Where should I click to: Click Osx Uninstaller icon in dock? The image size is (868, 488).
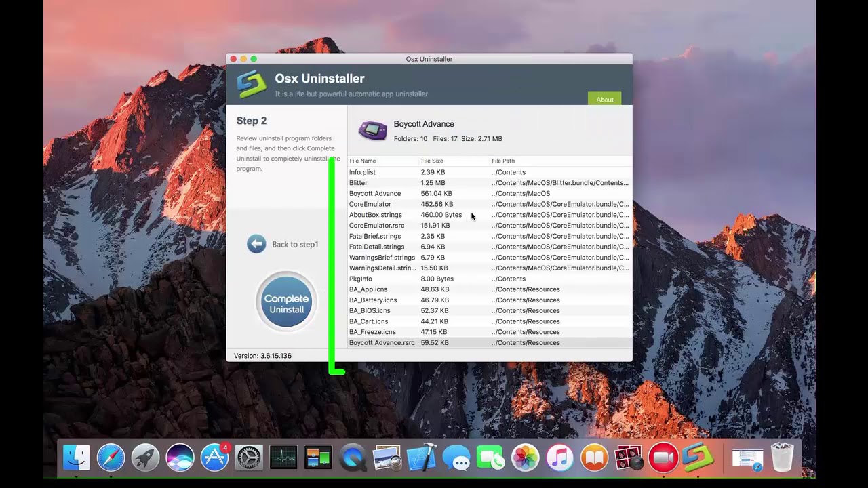[x=698, y=457]
